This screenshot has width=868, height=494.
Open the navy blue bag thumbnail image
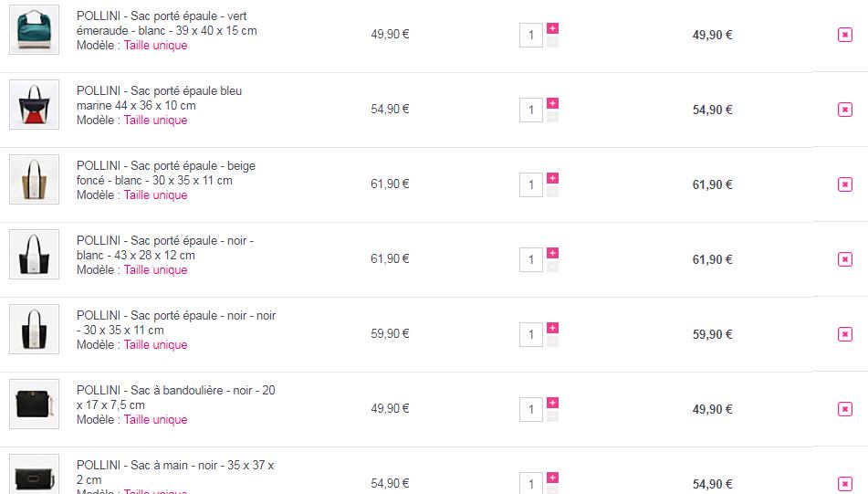tap(34, 105)
